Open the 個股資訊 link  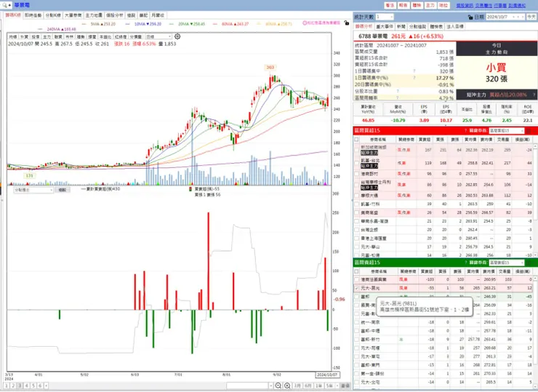(x=465, y=6)
